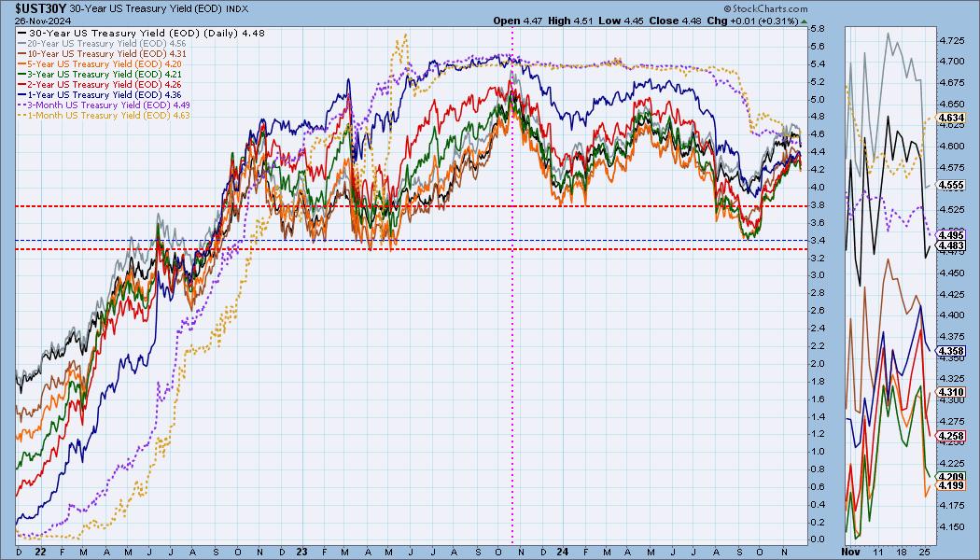The height and width of the screenshot is (560, 980).
Task: Click the 1.0 label on main y-axis
Action: [818, 452]
